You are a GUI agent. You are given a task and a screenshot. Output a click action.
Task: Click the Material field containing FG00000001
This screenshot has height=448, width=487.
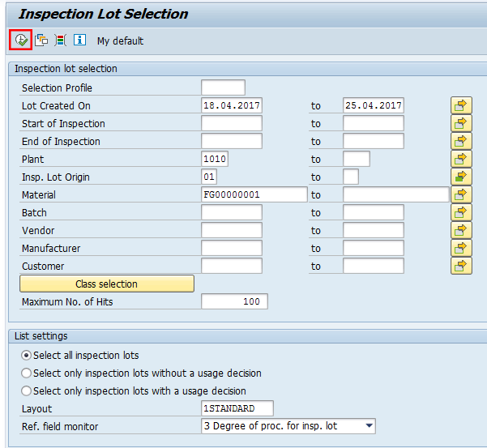254,194
